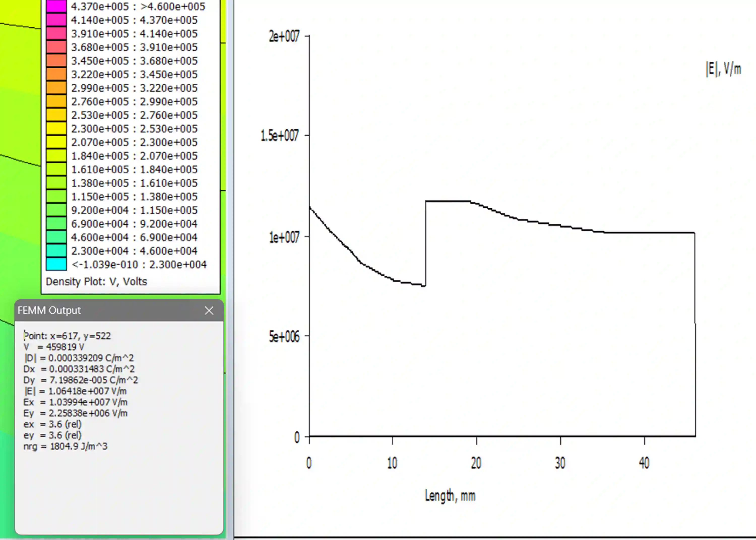The height and width of the screenshot is (540, 756).
Task: Click the 'V = 459819 V' value
Action: click(54, 347)
